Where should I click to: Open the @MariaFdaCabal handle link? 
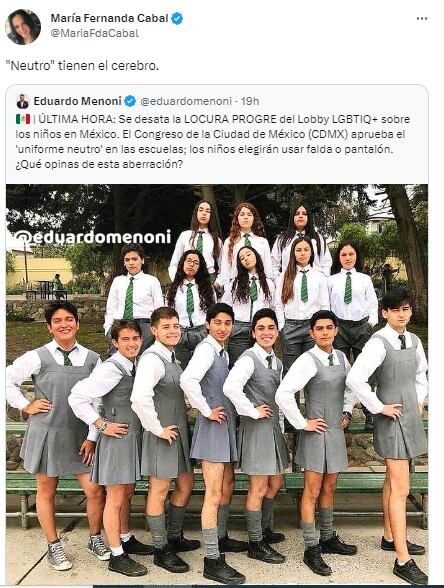coord(94,33)
